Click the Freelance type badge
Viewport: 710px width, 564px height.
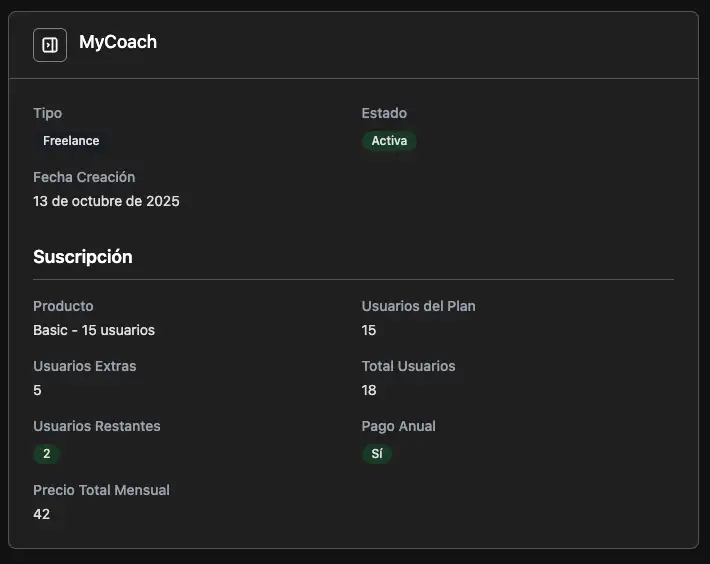pyautogui.click(x=71, y=141)
